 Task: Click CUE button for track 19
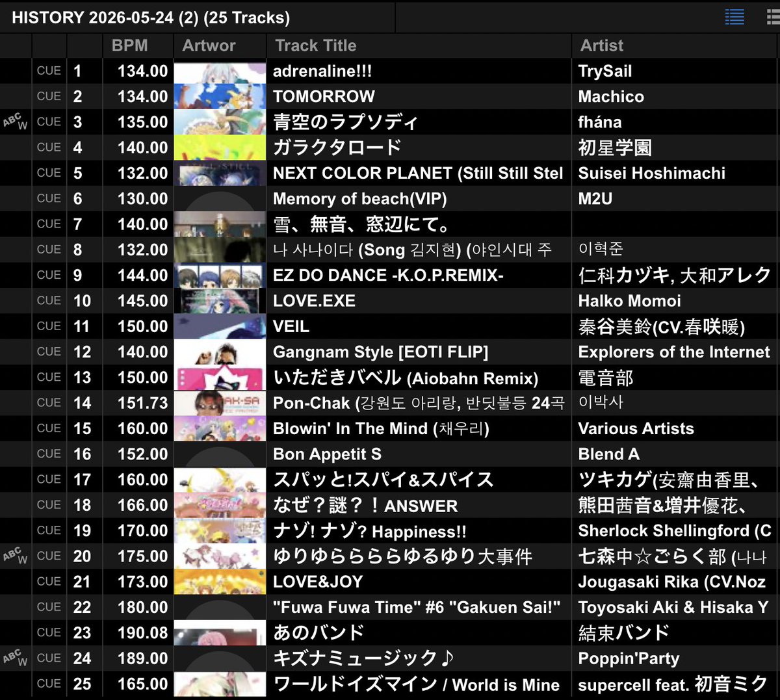click(x=49, y=530)
